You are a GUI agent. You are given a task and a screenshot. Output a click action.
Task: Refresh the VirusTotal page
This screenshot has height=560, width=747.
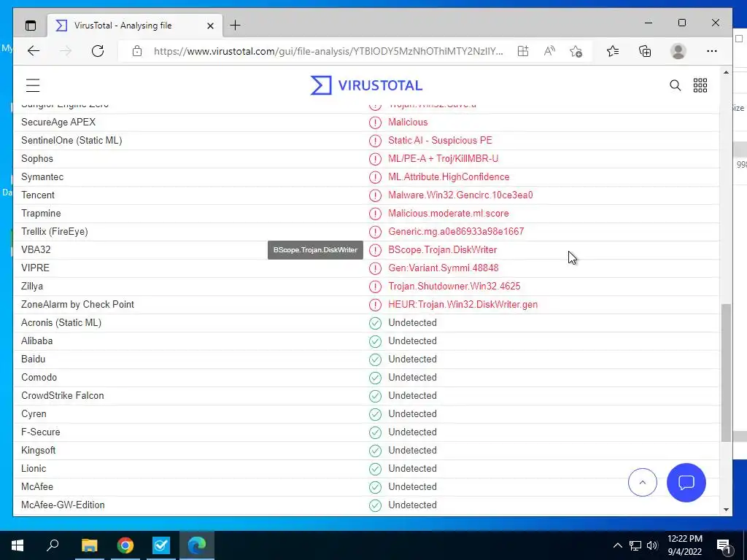pos(98,51)
